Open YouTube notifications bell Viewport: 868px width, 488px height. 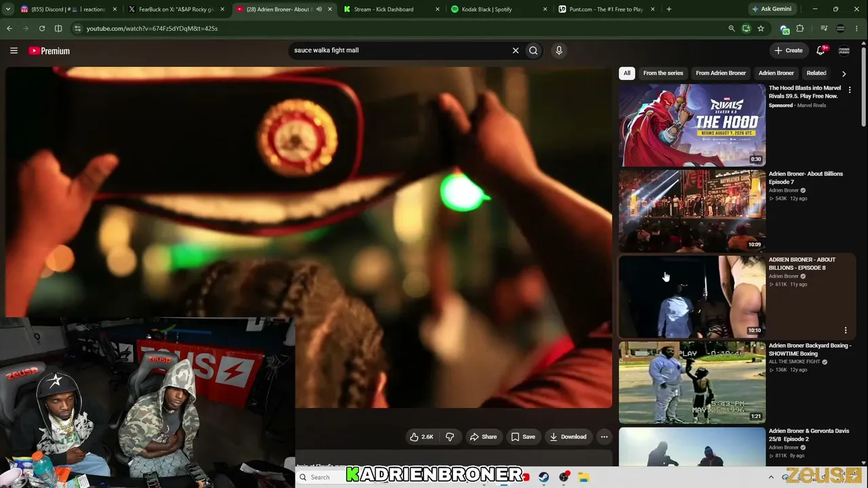821,50
